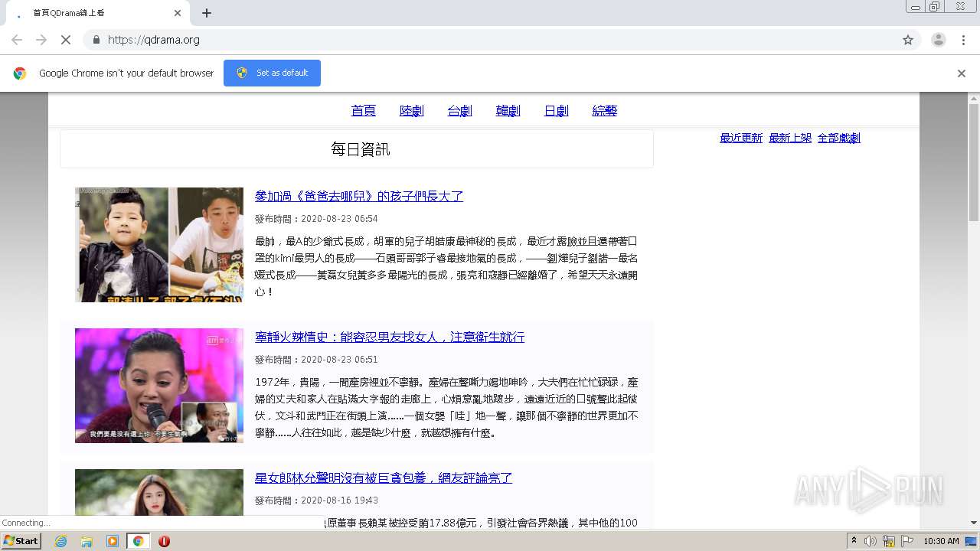The height and width of the screenshot is (551, 980).
Task: Click the red shield taskbar icon
Action: pos(164,541)
